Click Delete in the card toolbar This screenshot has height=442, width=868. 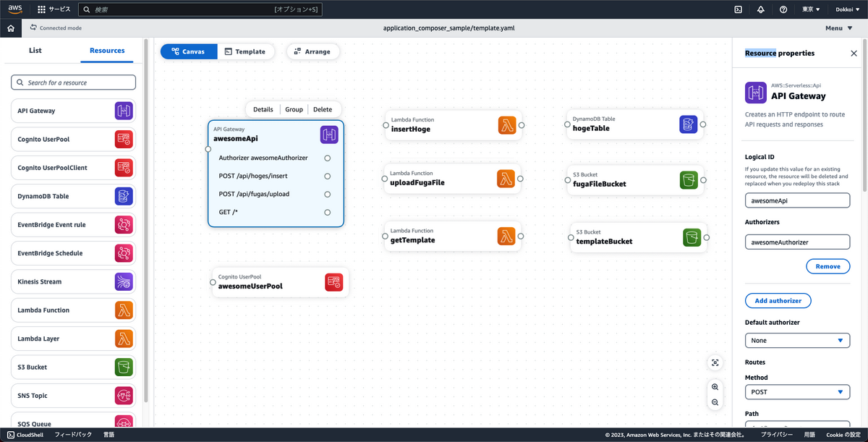[323, 109]
